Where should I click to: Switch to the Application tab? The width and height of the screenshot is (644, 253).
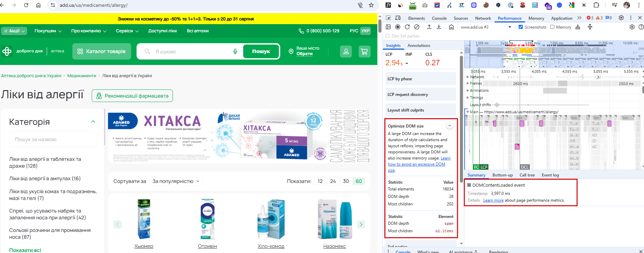(561, 18)
